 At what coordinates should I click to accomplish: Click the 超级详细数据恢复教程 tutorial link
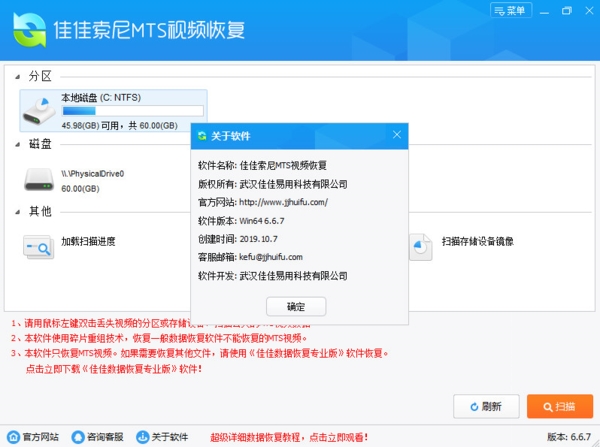[289, 437]
